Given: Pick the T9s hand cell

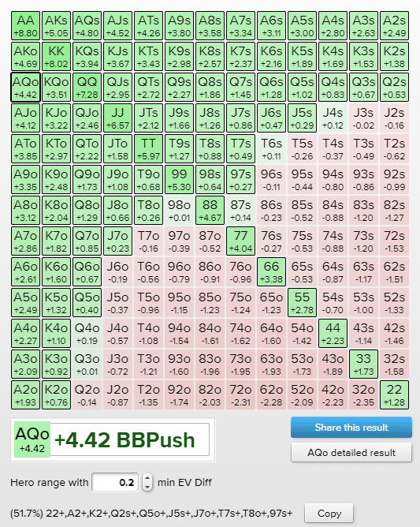Looking at the screenshot, I should point(180,149).
